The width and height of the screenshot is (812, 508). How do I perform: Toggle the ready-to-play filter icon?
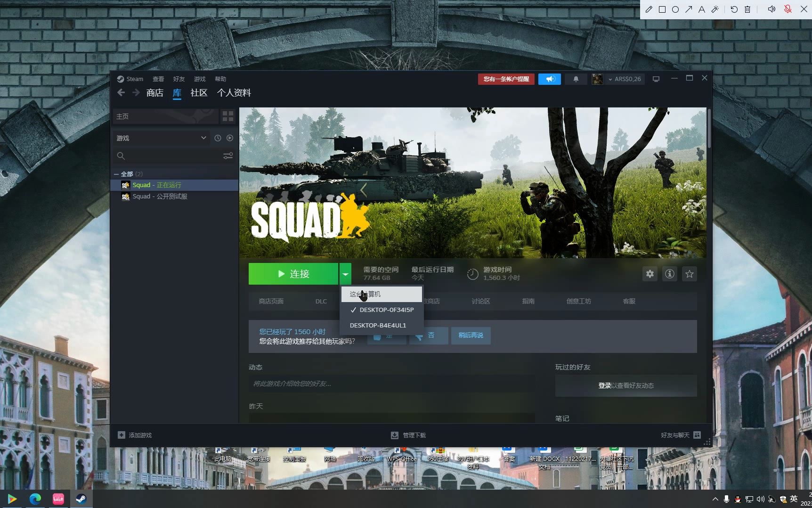pyautogui.click(x=230, y=138)
